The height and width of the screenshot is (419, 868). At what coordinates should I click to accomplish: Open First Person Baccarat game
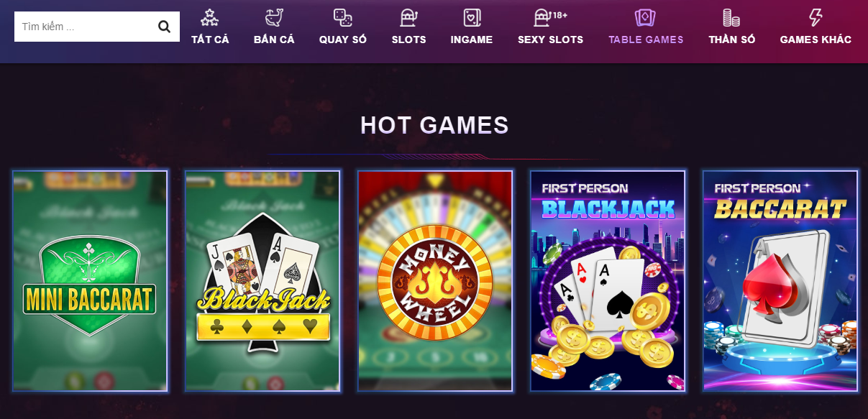780,281
